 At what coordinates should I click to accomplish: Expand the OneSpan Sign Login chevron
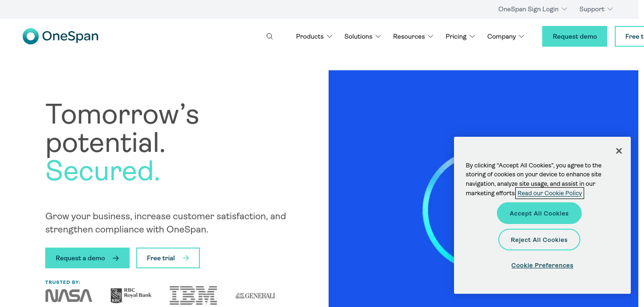click(x=564, y=9)
